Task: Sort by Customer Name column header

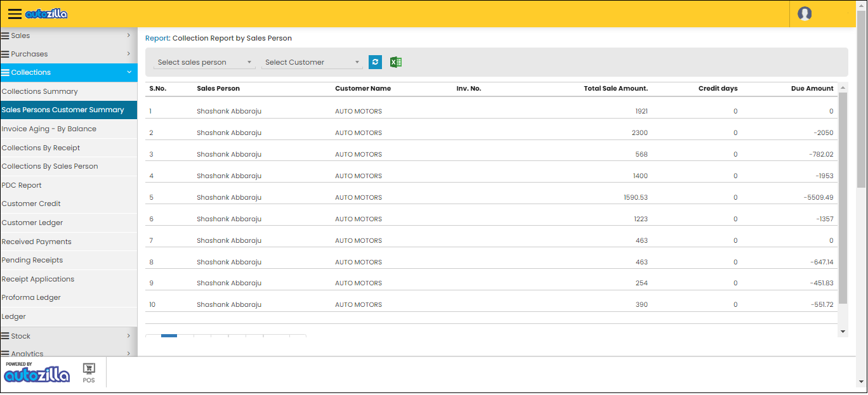Action: tap(363, 88)
